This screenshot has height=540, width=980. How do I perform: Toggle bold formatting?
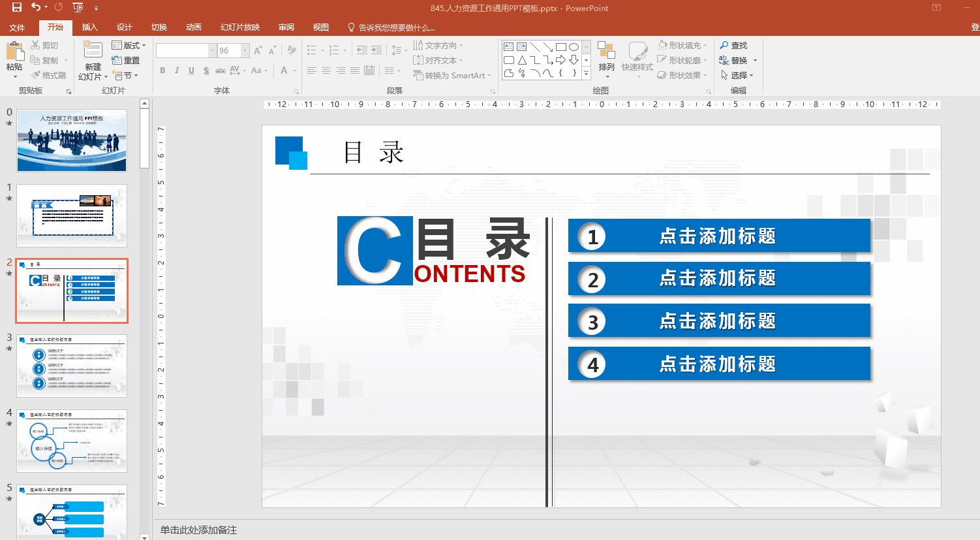pos(162,71)
